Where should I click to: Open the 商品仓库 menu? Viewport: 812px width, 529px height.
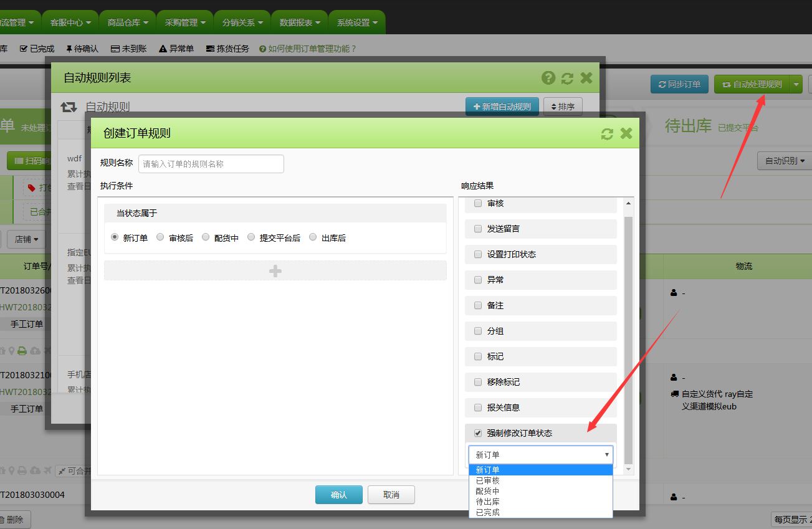coord(128,22)
